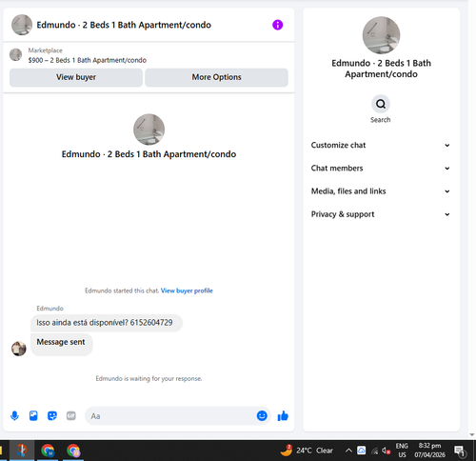Open the GIF picker icon
This screenshot has height=461, width=476.
[71, 415]
